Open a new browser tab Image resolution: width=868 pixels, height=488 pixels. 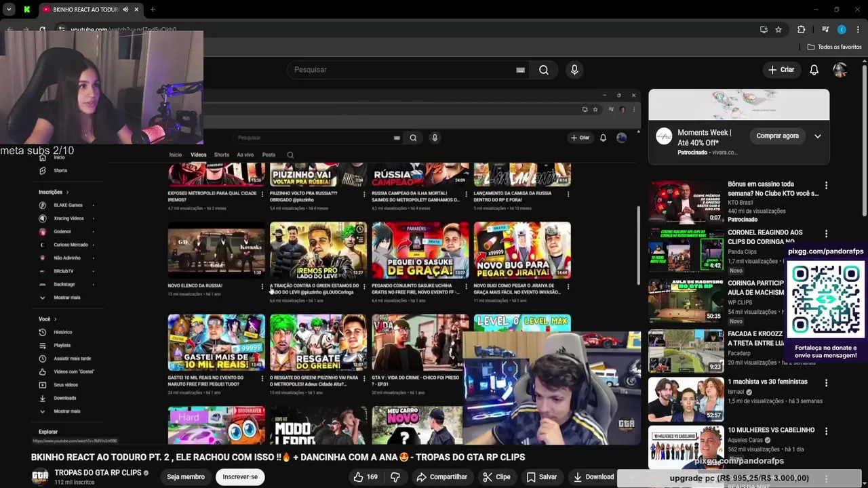tap(153, 9)
